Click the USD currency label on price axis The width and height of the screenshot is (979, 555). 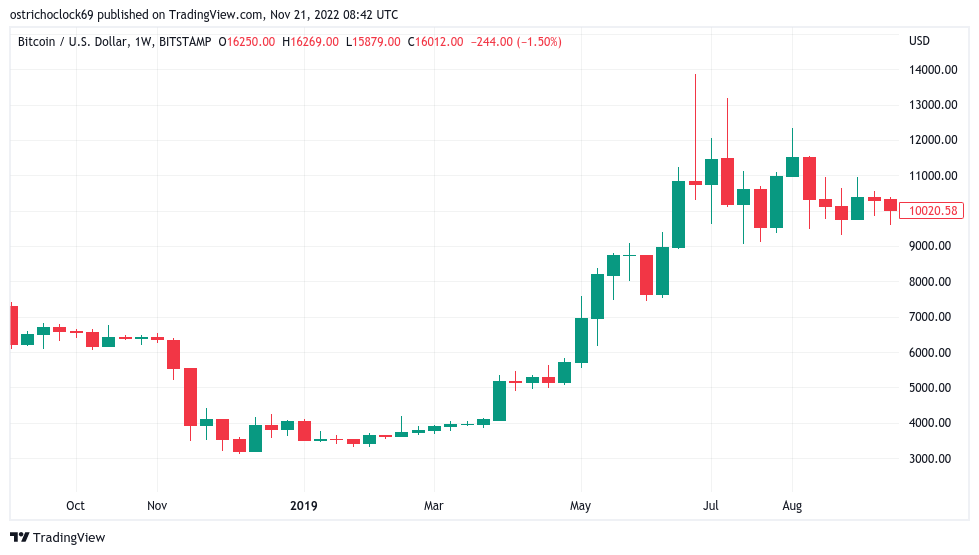(x=919, y=41)
